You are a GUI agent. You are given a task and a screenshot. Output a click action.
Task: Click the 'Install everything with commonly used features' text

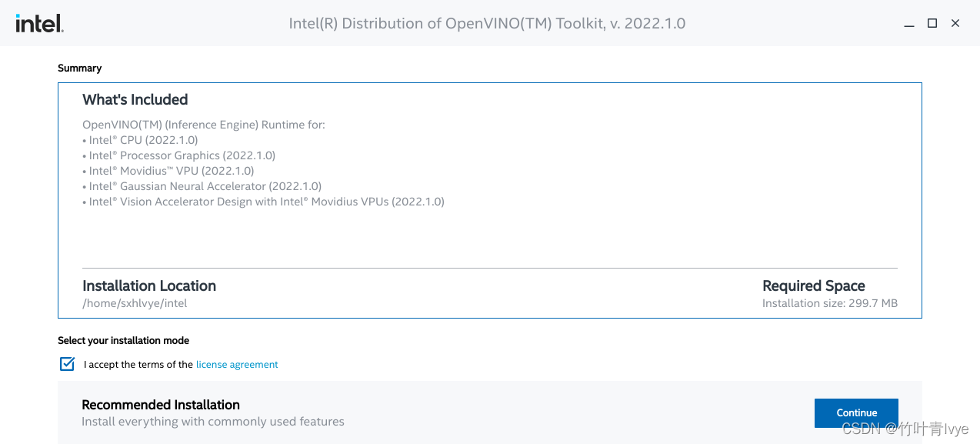(213, 422)
